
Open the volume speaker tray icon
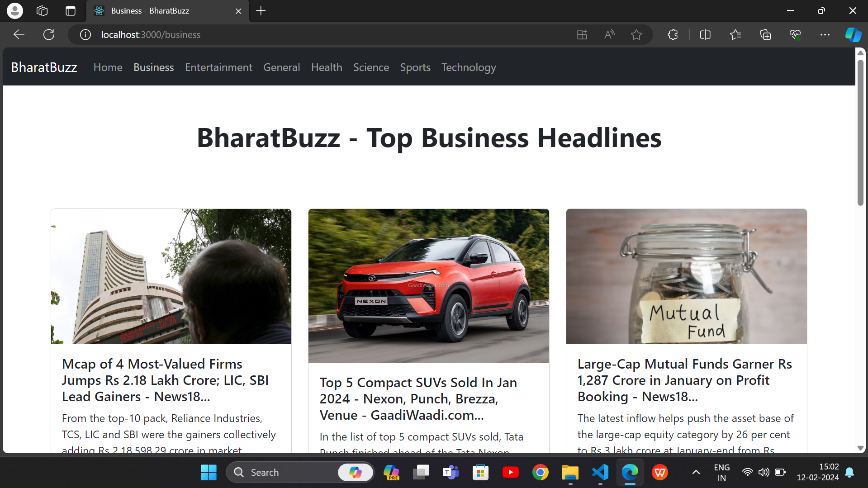point(764,473)
